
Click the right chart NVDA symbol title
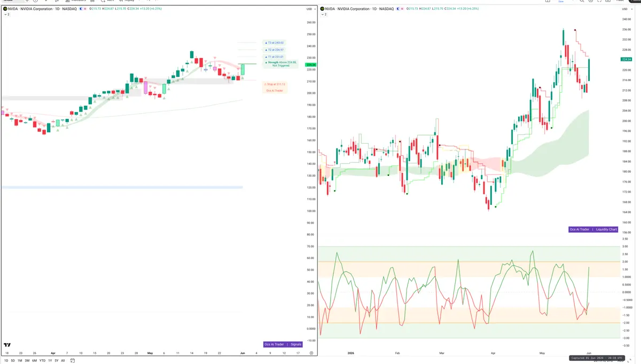point(360,9)
